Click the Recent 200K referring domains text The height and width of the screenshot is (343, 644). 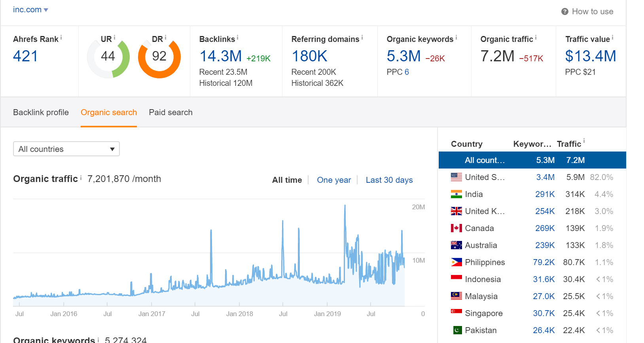pyautogui.click(x=314, y=72)
